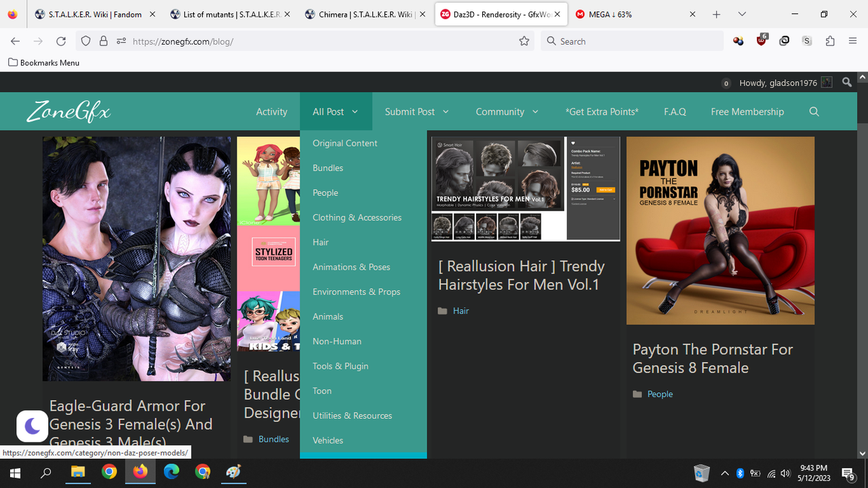The height and width of the screenshot is (488, 868).
Task: Open the Firefox application menu hamburger
Action: point(853,41)
